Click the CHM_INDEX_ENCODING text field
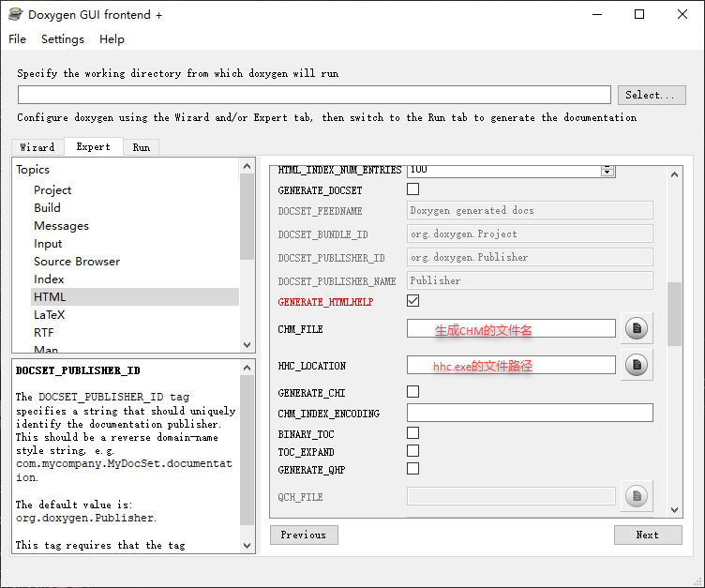705x588 pixels. click(530, 413)
